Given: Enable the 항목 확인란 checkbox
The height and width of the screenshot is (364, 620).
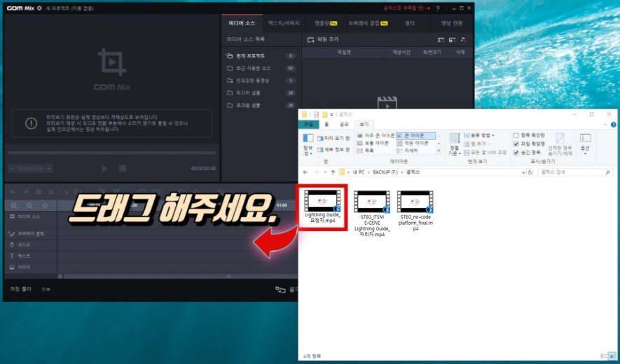Looking at the screenshot, I should click(516, 135).
